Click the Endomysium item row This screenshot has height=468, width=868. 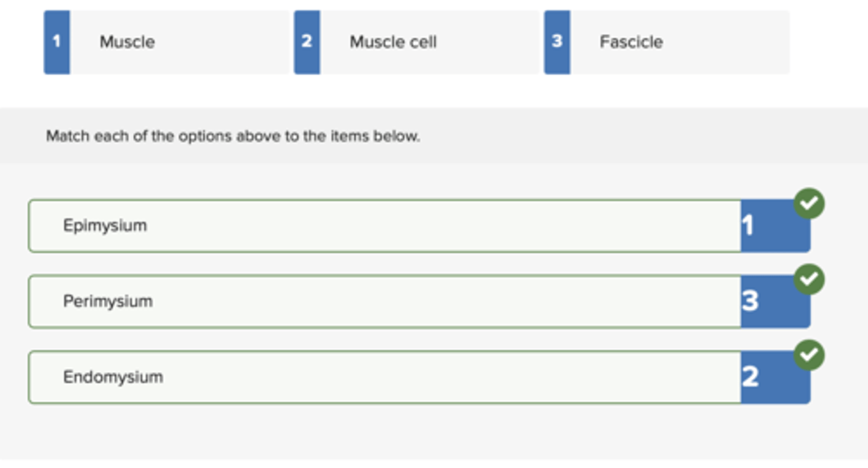point(419,378)
